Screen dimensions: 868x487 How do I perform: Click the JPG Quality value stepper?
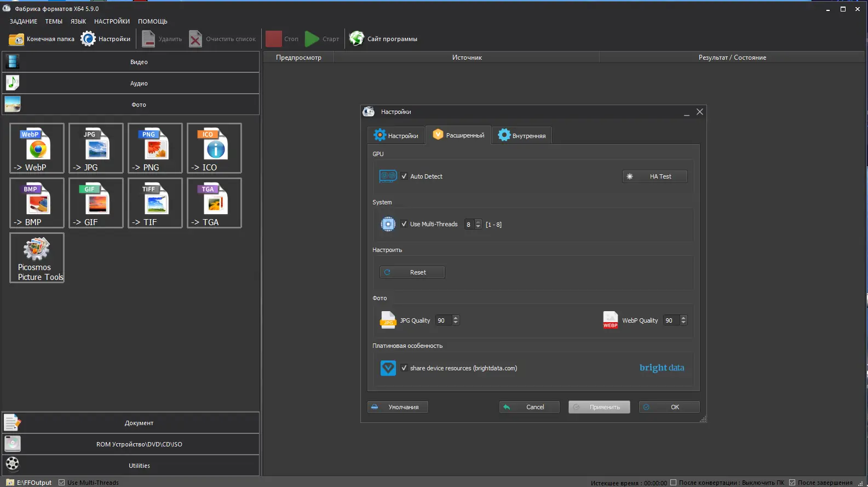click(456, 320)
